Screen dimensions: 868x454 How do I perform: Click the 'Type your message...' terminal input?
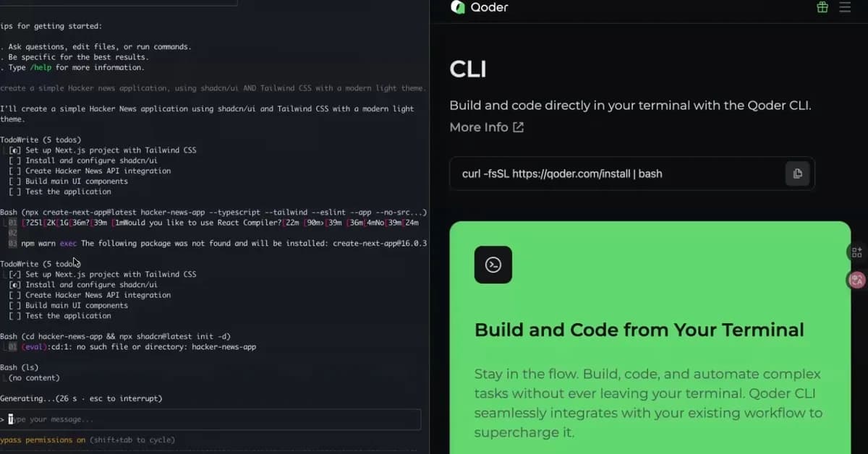click(210, 419)
